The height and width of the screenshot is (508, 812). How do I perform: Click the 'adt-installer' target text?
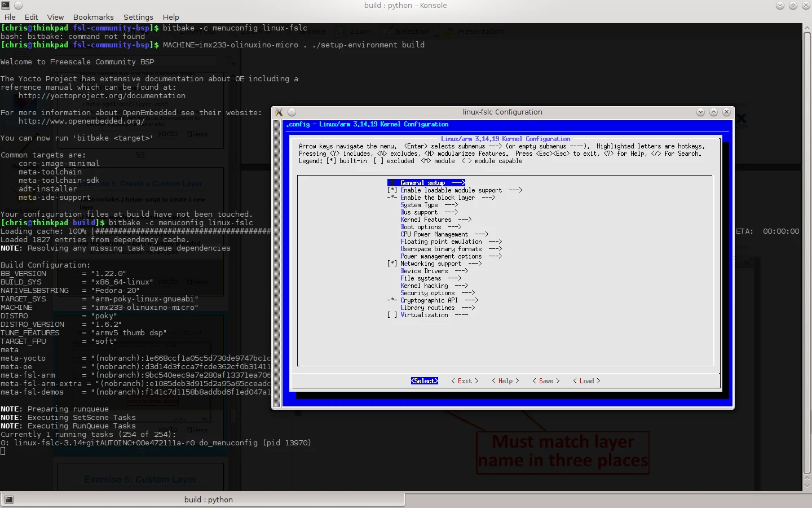[x=47, y=189]
